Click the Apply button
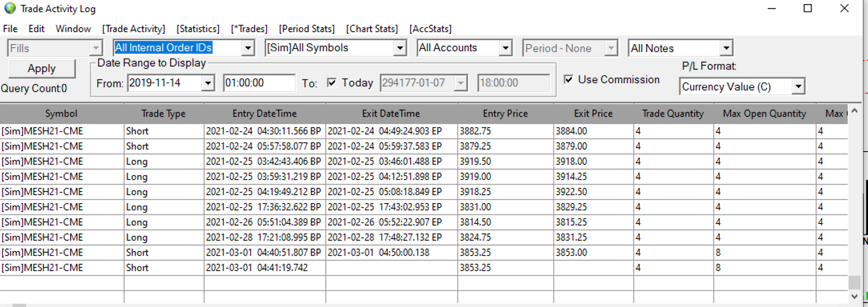The image size is (868, 307). (x=41, y=69)
